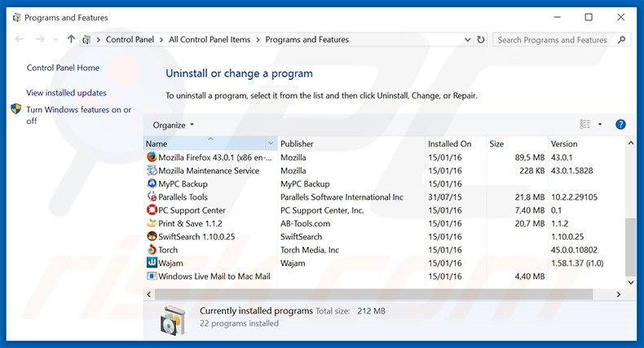The height and width of the screenshot is (348, 644).
Task: Open recent locations dropdown arrow
Action: (x=56, y=40)
